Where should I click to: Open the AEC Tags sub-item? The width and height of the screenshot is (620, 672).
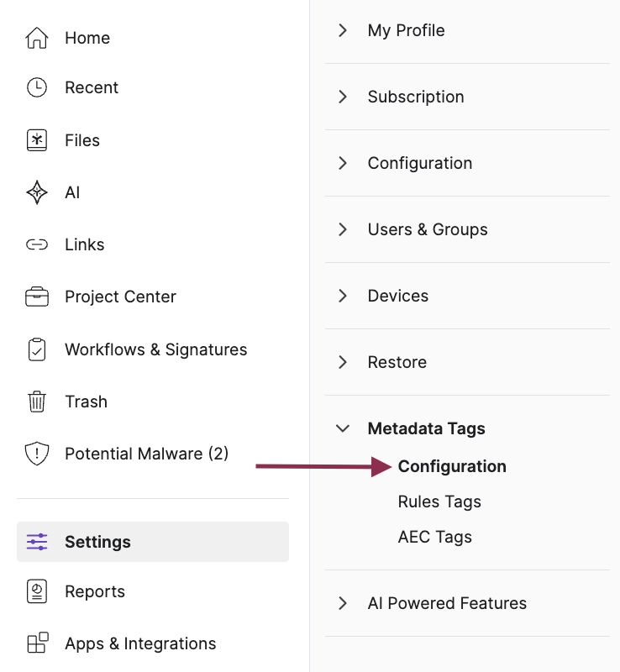click(434, 537)
